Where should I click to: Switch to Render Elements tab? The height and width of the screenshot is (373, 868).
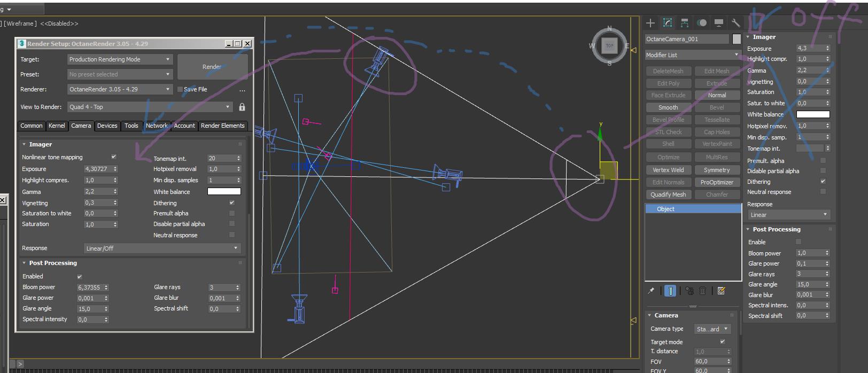click(222, 126)
